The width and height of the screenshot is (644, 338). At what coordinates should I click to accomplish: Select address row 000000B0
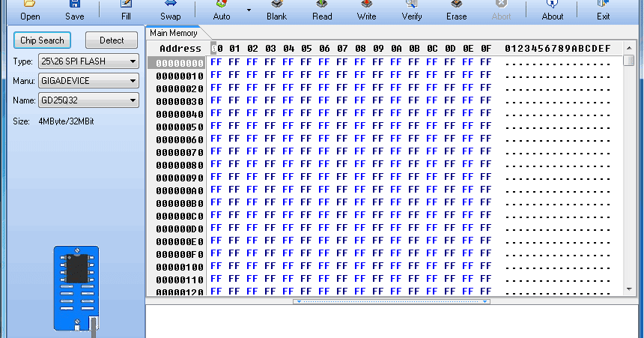pos(180,204)
